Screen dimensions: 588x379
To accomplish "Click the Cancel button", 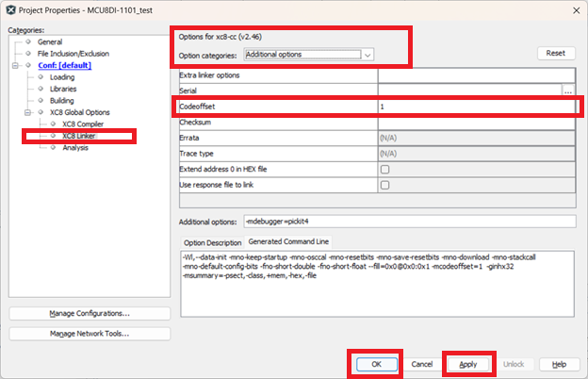I will pos(421,363).
